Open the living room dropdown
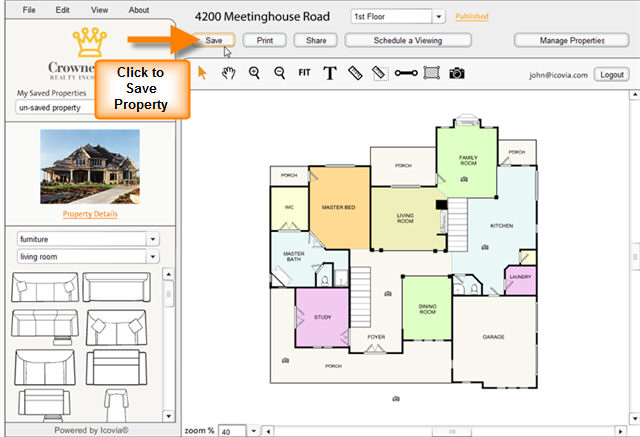 point(153,257)
